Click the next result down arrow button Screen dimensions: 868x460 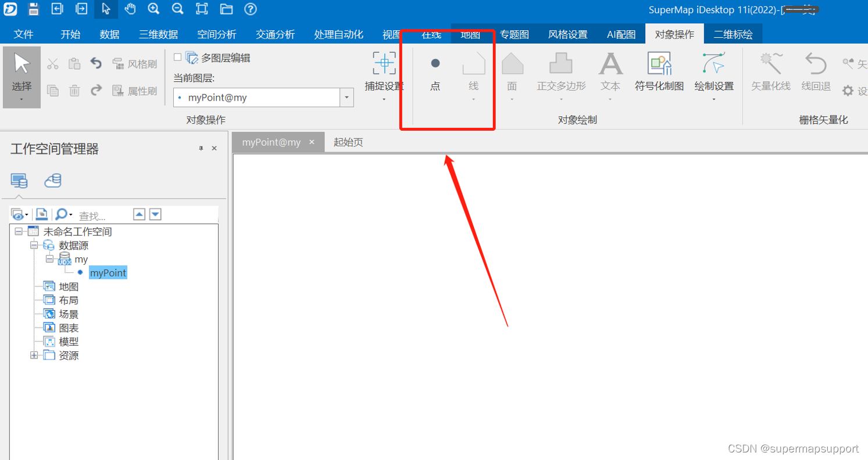155,214
